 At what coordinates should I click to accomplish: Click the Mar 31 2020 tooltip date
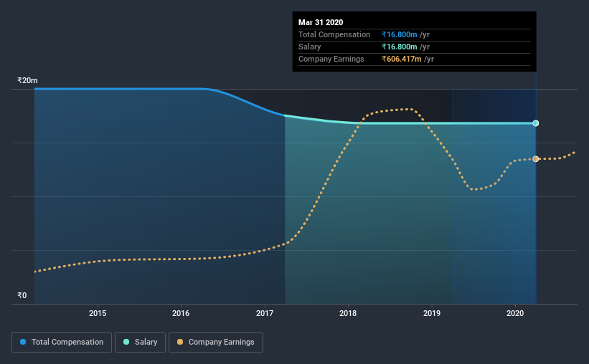321,22
